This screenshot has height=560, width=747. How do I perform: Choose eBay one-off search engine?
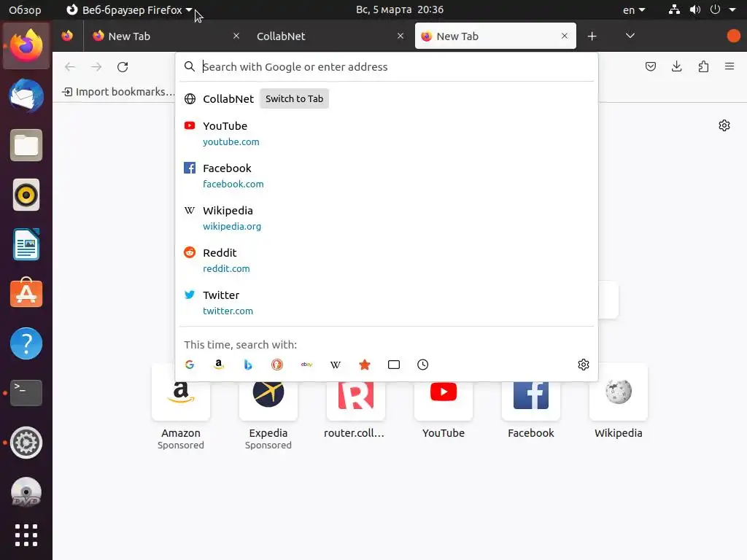(306, 365)
